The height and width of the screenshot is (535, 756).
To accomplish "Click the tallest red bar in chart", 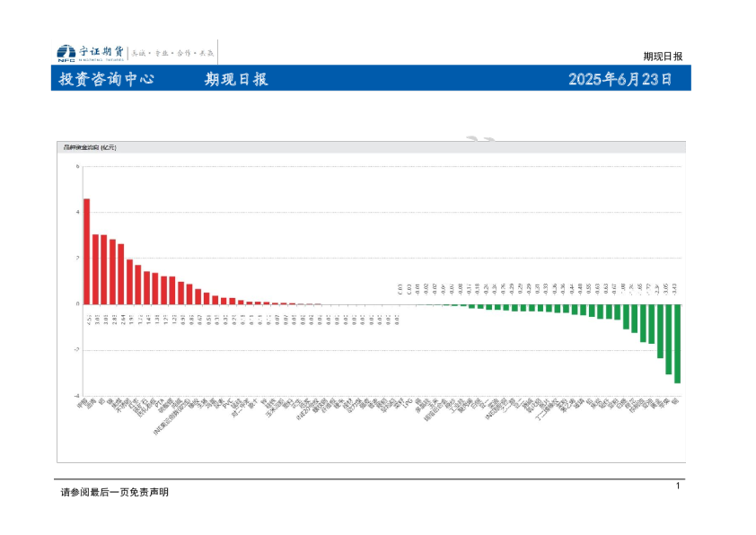I will (87, 251).
